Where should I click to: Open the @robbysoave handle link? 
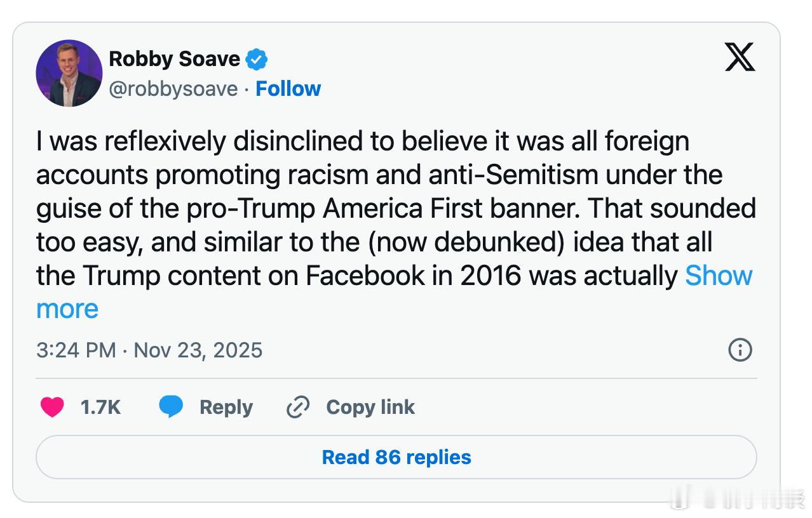click(x=173, y=89)
